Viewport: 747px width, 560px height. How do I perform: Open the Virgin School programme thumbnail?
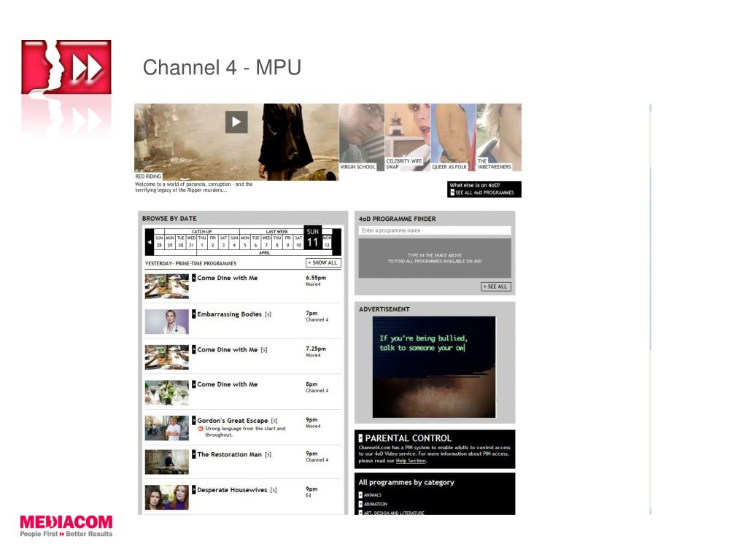[362, 137]
